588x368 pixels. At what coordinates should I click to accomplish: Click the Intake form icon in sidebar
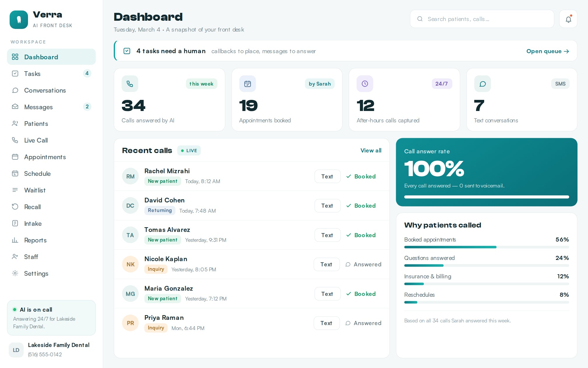click(x=15, y=223)
